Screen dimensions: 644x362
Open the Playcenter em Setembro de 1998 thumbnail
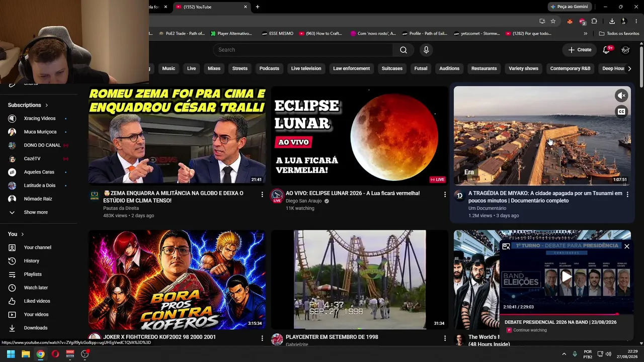click(359, 280)
